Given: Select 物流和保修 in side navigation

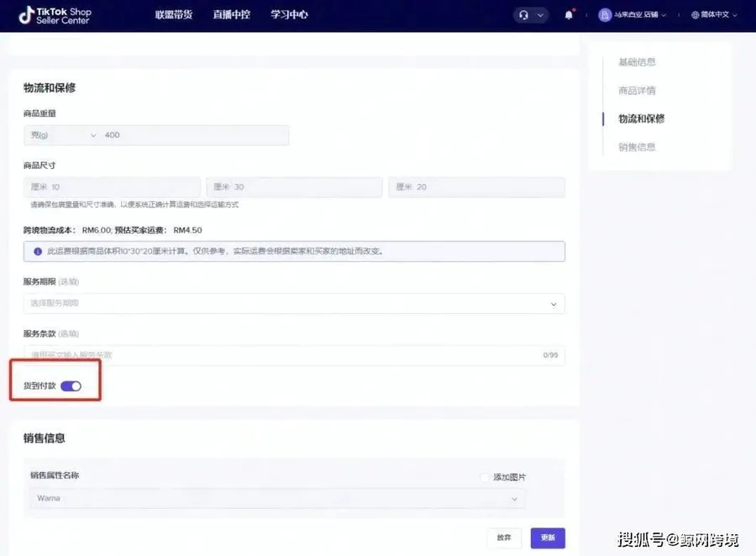Looking at the screenshot, I should pos(641,118).
